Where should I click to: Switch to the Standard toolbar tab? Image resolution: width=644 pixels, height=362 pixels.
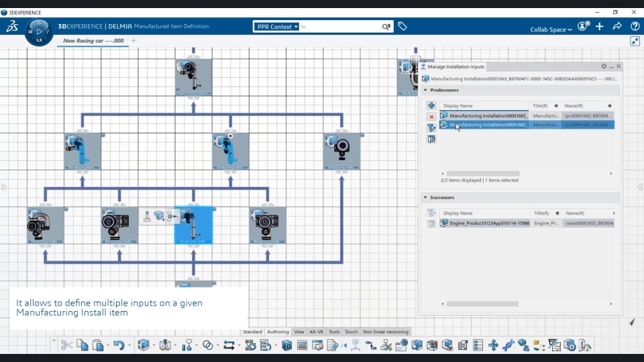pos(252,332)
